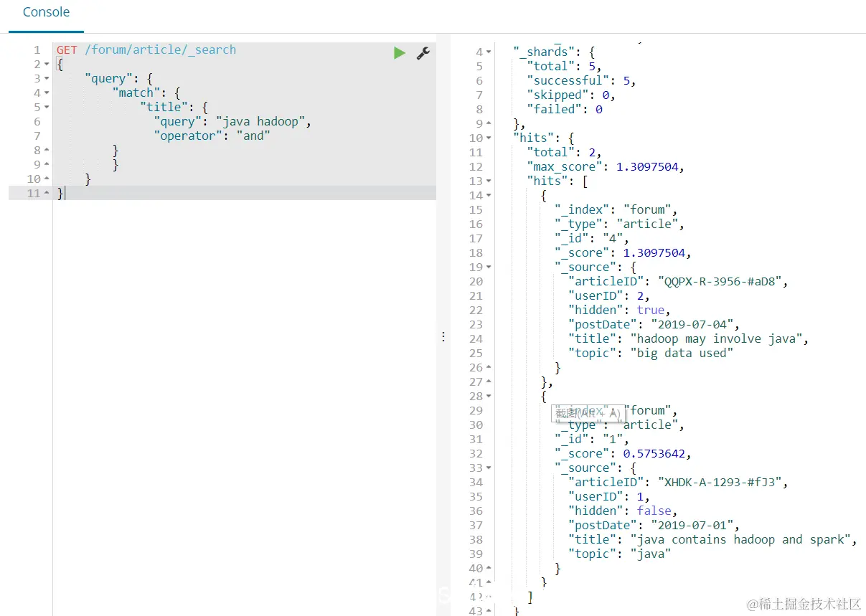Run the request with the green play icon
The image size is (866, 616).
click(x=400, y=52)
